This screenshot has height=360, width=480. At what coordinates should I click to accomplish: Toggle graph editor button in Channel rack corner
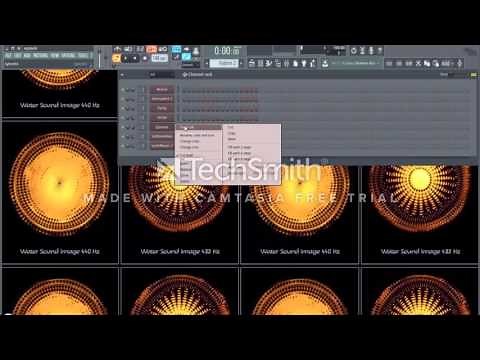(473, 75)
